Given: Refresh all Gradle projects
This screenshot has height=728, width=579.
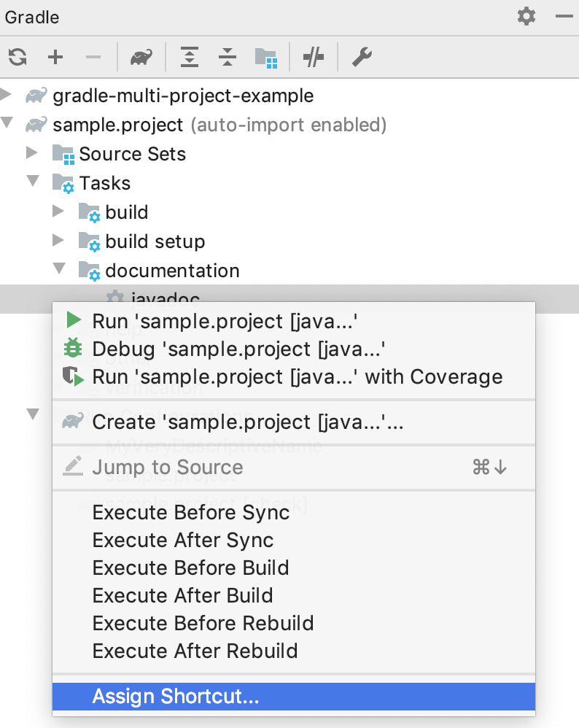Looking at the screenshot, I should click(x=17, y=56).
